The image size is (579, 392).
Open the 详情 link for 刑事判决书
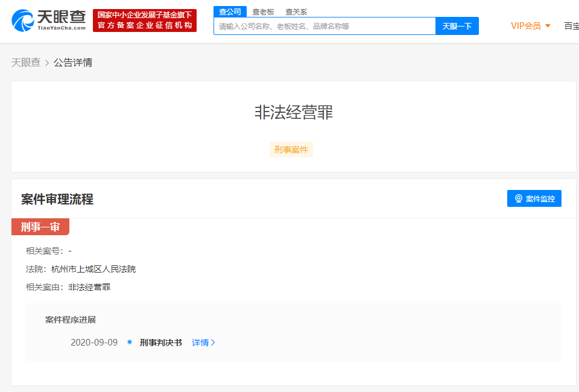tap(200, 343)
